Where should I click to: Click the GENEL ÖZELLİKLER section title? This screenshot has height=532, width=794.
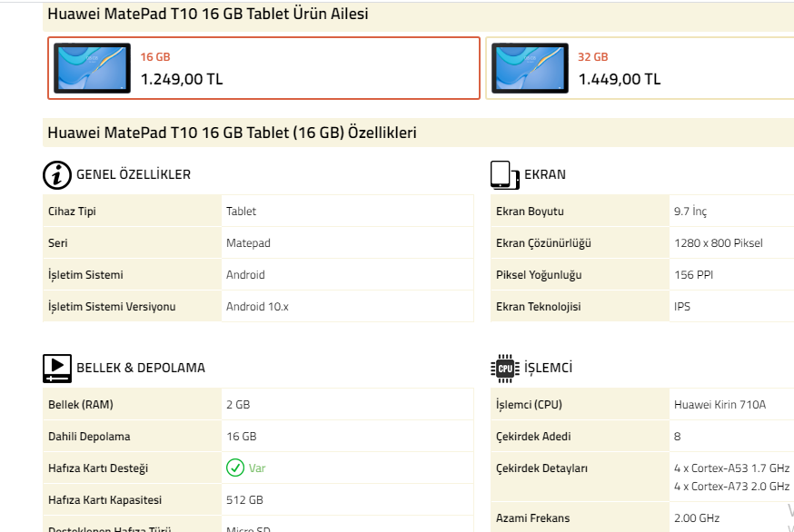pyautogui.click(x=134, y=174)
